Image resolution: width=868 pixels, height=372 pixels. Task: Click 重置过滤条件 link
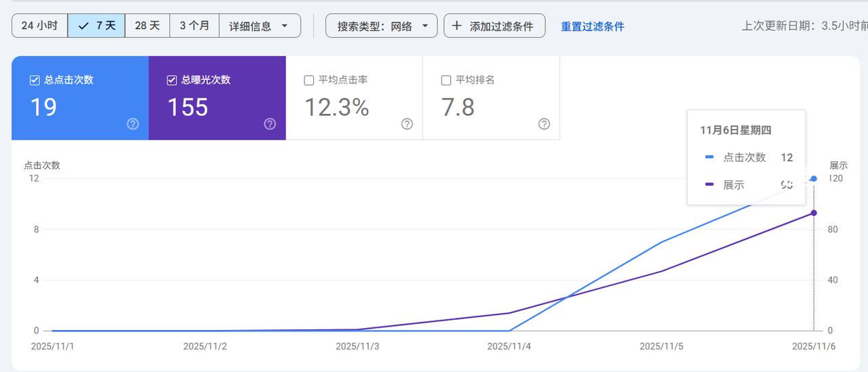[x=592, y=26]
